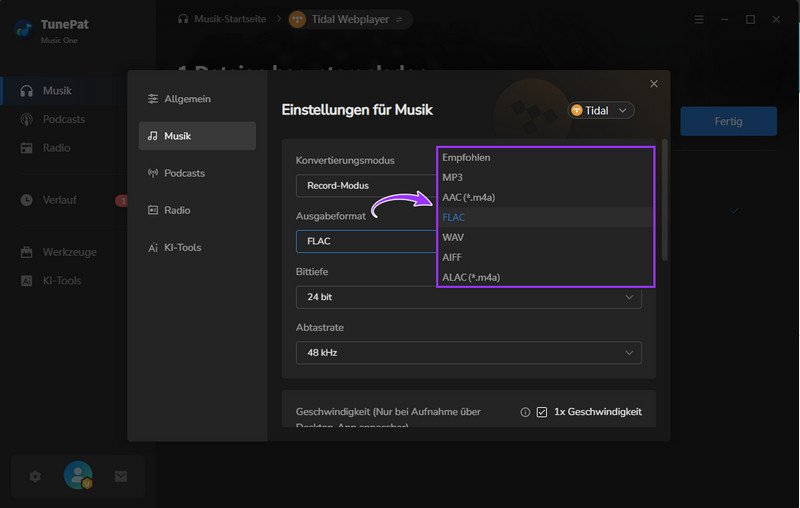
Task: Toggle the 1x Geschwindigkeit checkbox
Action: click(541, 412)
